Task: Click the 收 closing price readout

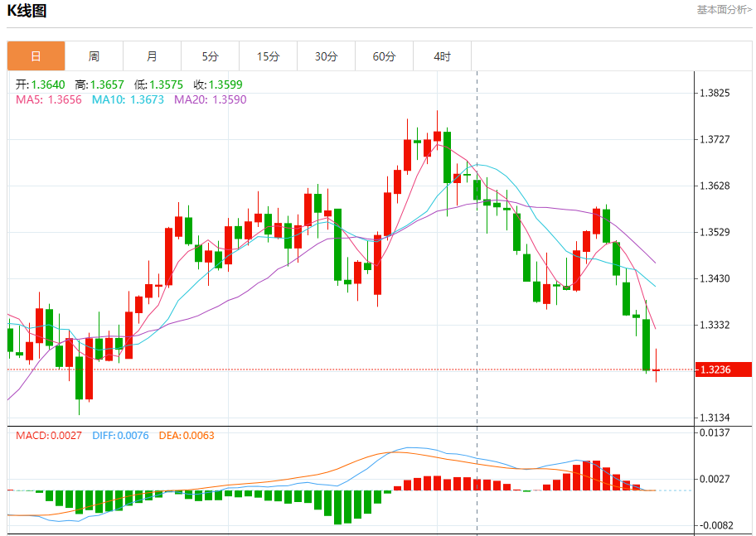Action: [218, 85]
